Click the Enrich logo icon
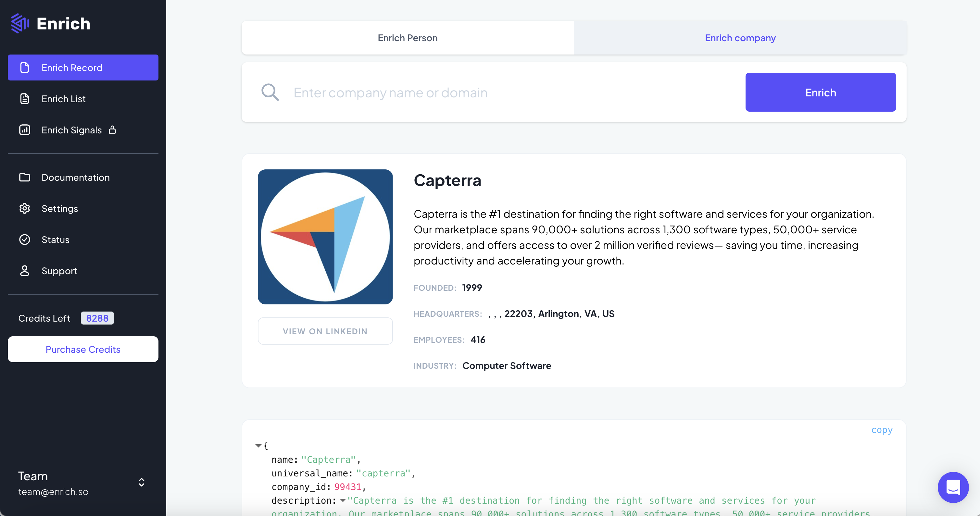This screenshot has height=516, width=980. (x=20, y=24)
